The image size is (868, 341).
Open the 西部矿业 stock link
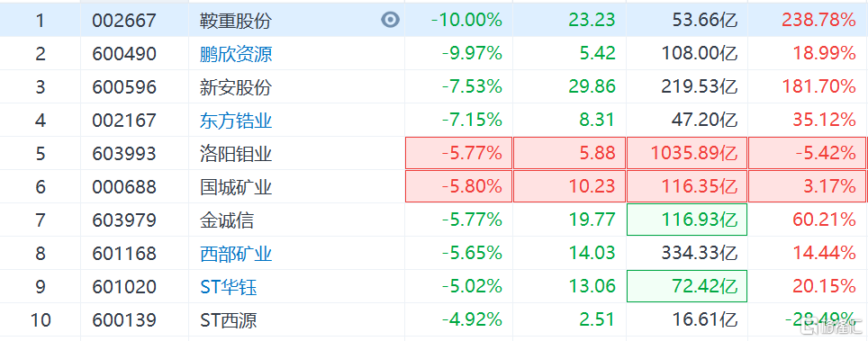tap(236, 254)
